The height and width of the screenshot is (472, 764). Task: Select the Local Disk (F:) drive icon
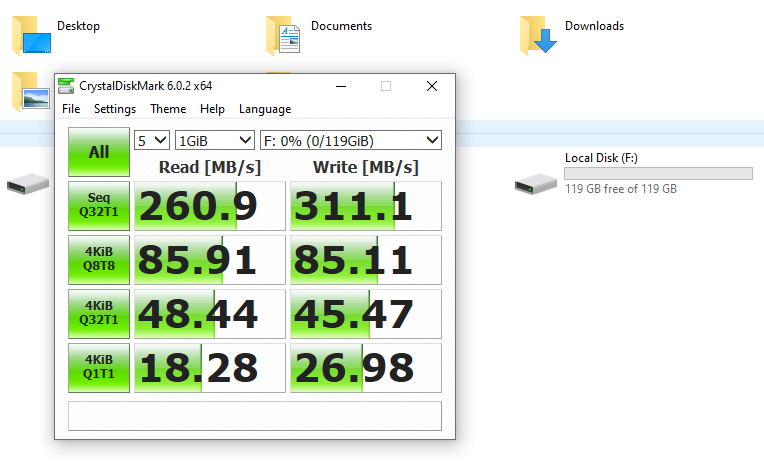(x=536, y=184)
